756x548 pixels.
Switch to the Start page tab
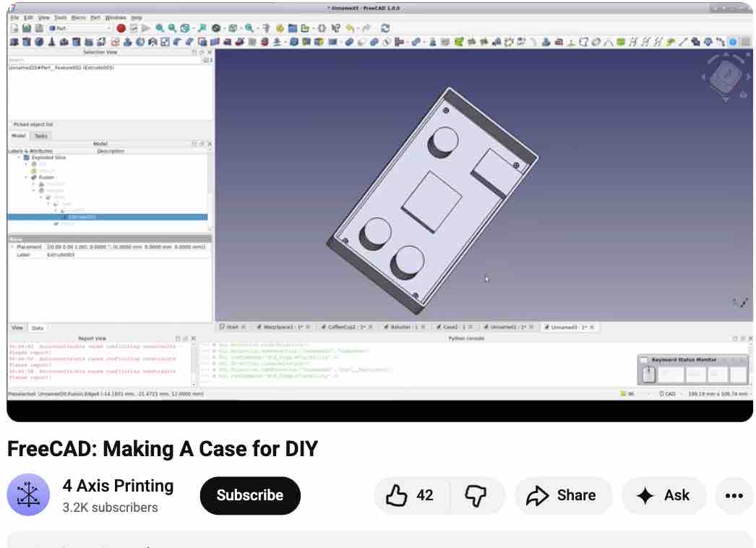pos(233,327)
